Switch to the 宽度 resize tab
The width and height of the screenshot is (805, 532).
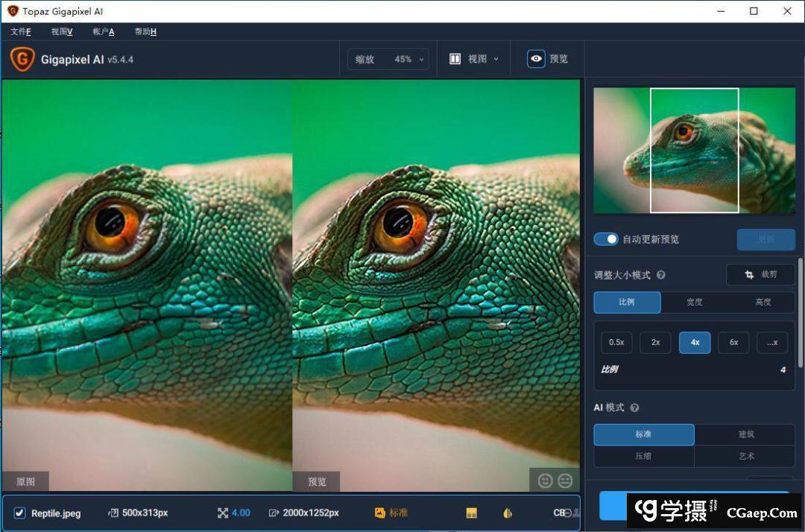coord(694,302)
